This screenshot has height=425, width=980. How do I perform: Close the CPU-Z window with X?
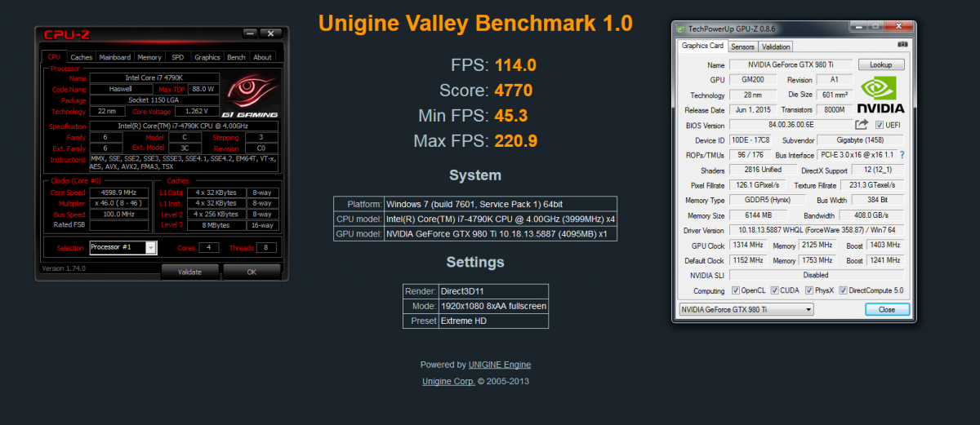[272, 33]
